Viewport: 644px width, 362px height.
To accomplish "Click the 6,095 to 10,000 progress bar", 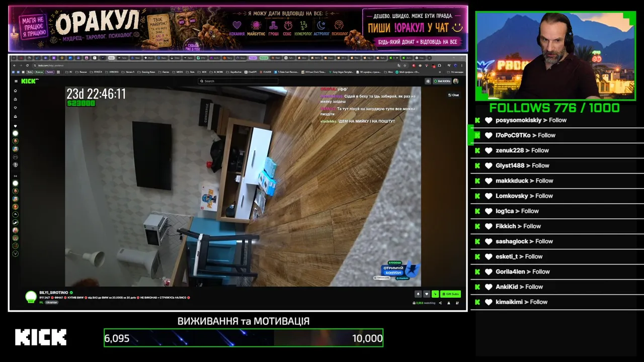I will [x=244, y=338].
